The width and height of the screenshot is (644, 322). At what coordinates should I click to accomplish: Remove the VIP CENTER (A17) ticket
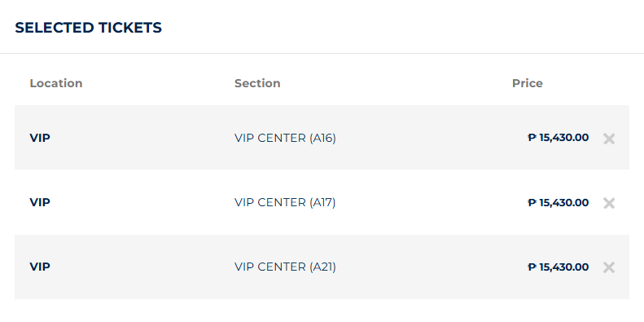click(609, 203)
